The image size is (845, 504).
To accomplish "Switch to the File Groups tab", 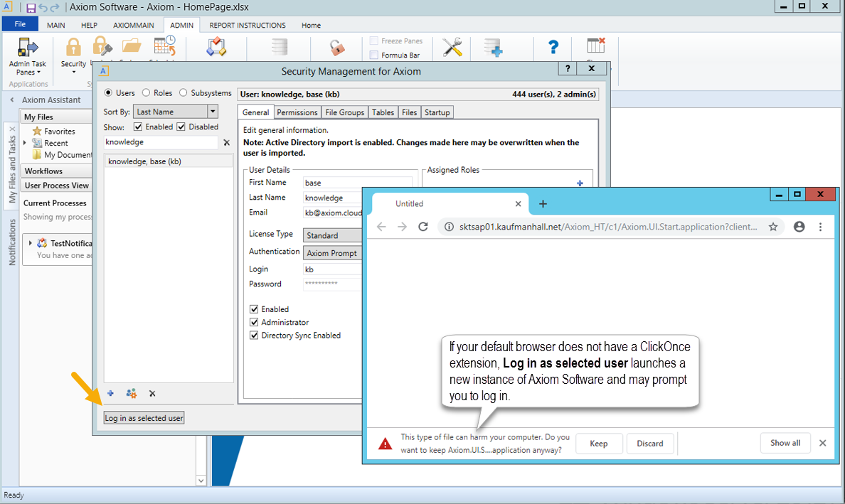I will [x=344, y=112].
